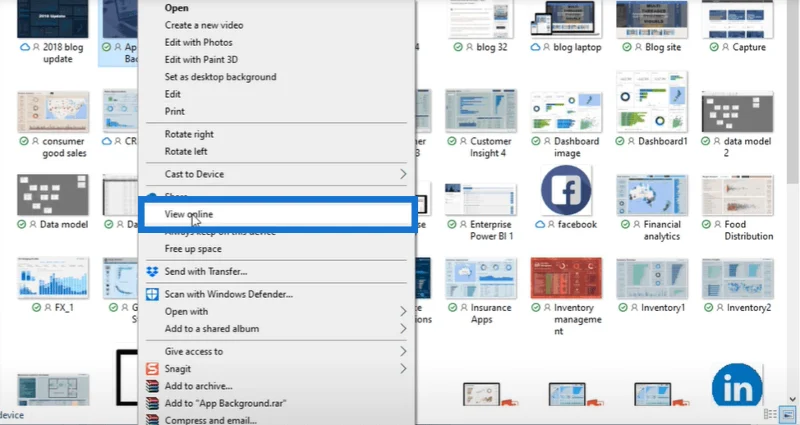The height and width of the screenshot is (425, 800).
Task: Expand Snagit submenu arrow
Action: (403, 369)
